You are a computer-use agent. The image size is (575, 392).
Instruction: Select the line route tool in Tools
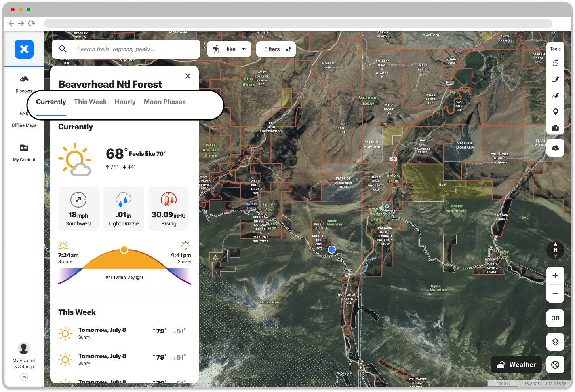tap(555, 63)
